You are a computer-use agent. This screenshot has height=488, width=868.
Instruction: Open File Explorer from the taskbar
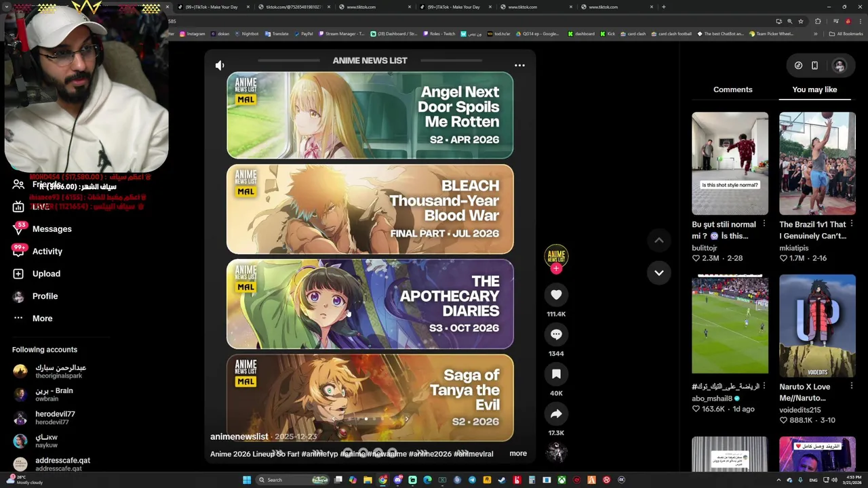368,480
